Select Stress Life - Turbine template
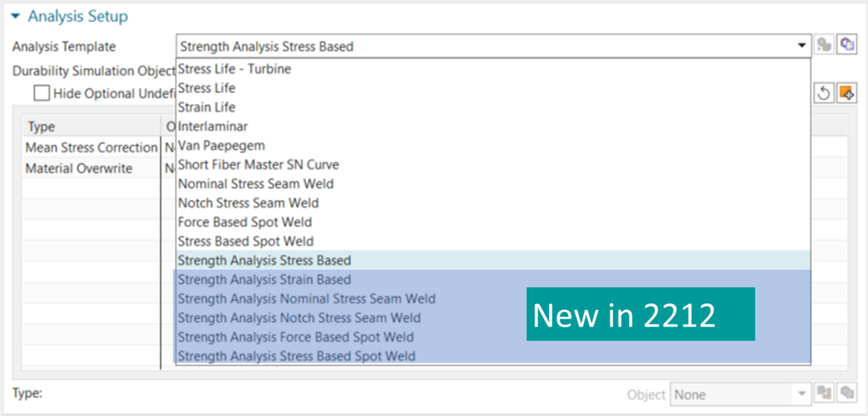 [x=235, y=69]
